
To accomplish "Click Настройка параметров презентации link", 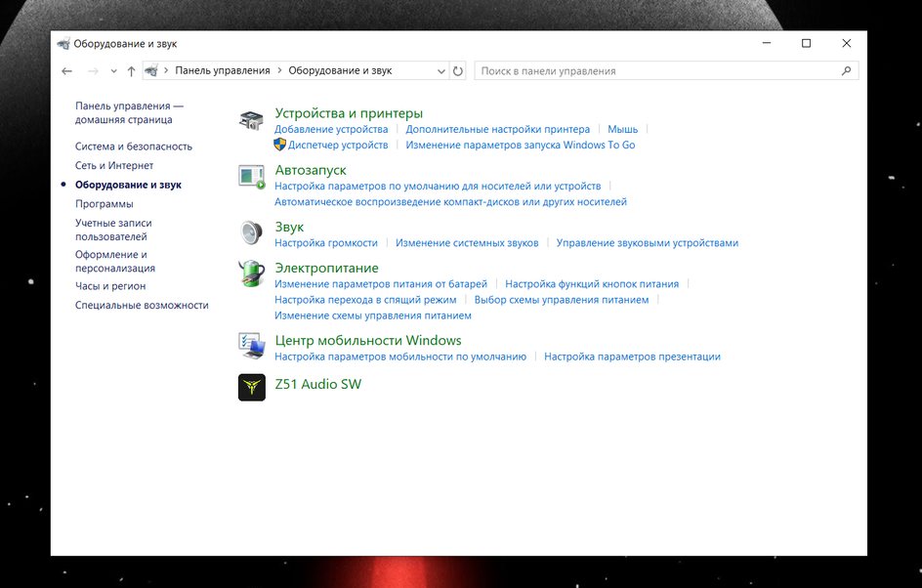I will tap(632, 357).
